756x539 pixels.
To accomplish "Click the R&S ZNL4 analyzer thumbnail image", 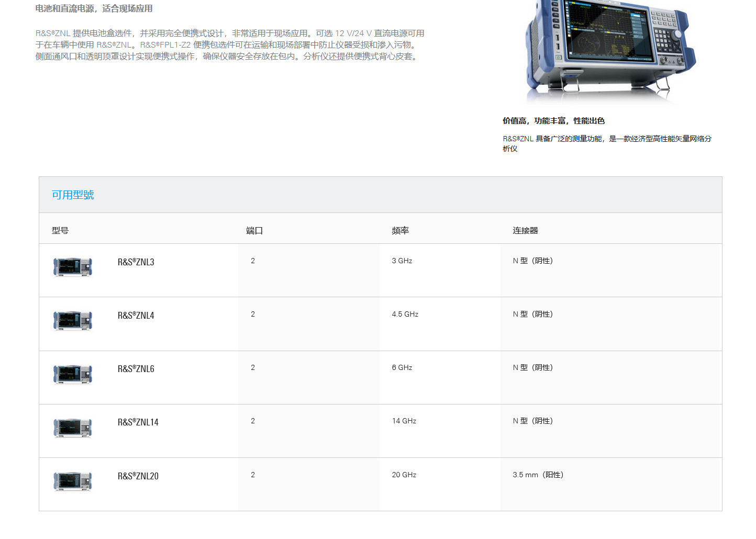I will (73, 320).
